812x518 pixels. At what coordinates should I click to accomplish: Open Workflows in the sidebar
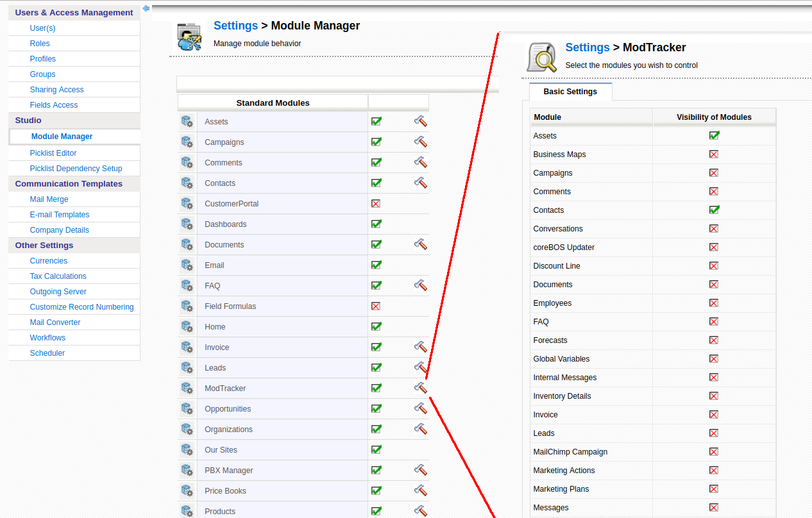[x=47, y=338]
